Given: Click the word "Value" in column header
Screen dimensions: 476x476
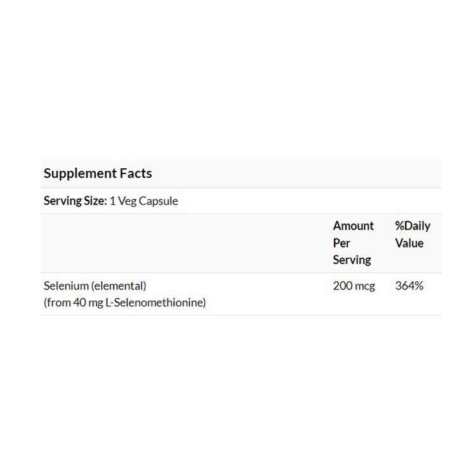Looking at the screenshot, I should point(409,243).
